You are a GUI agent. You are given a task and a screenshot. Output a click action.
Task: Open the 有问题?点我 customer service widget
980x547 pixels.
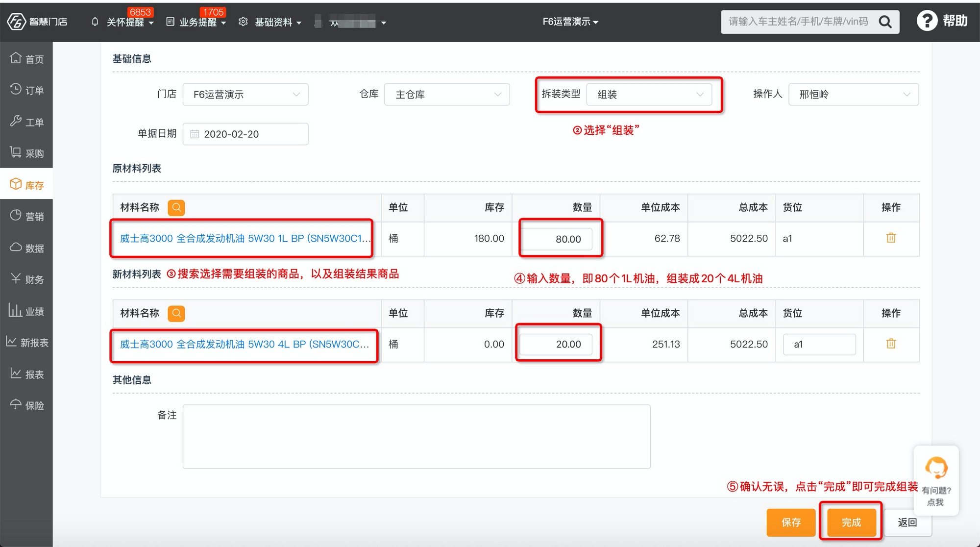(x=936, y=480)
